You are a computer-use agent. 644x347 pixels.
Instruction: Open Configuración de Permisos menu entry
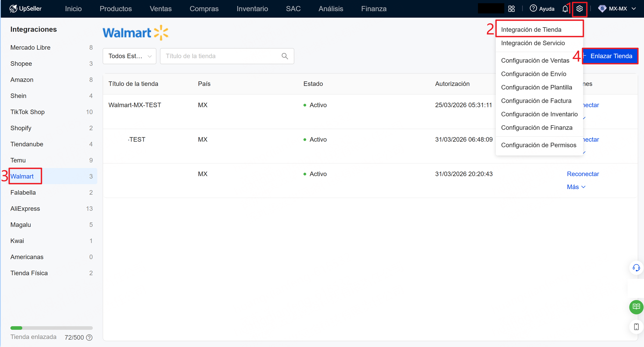[x=538, y=145]
